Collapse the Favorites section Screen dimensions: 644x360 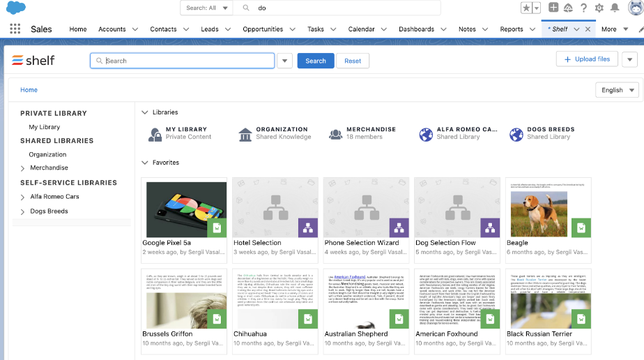point(144,163)
